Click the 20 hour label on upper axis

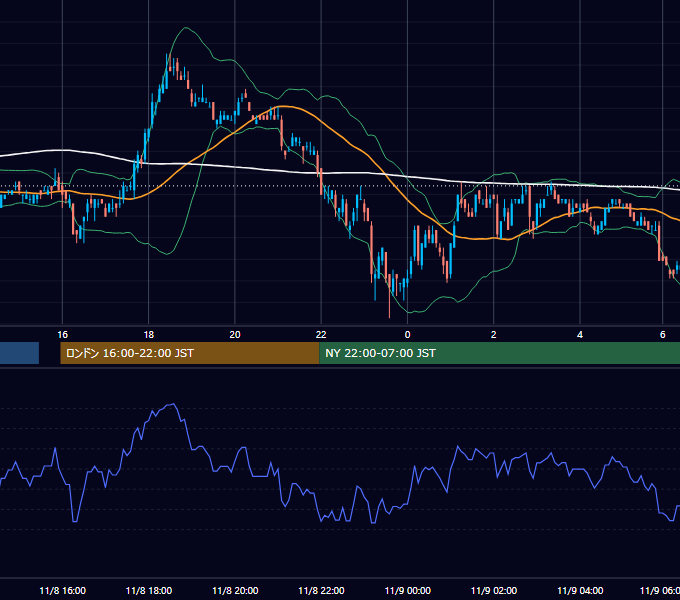pos(235,335)
